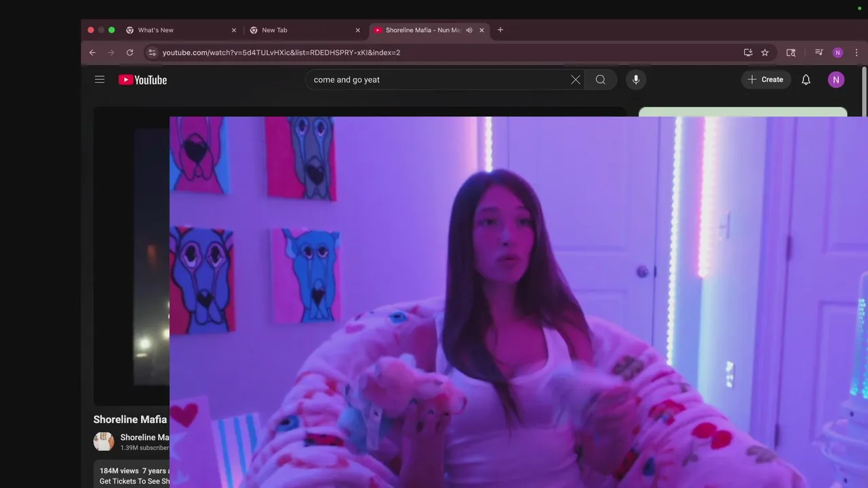Switch to the New Tab tab
This screenshot has height=488, width=868.
pyautogui.click(x=304, y=30)
